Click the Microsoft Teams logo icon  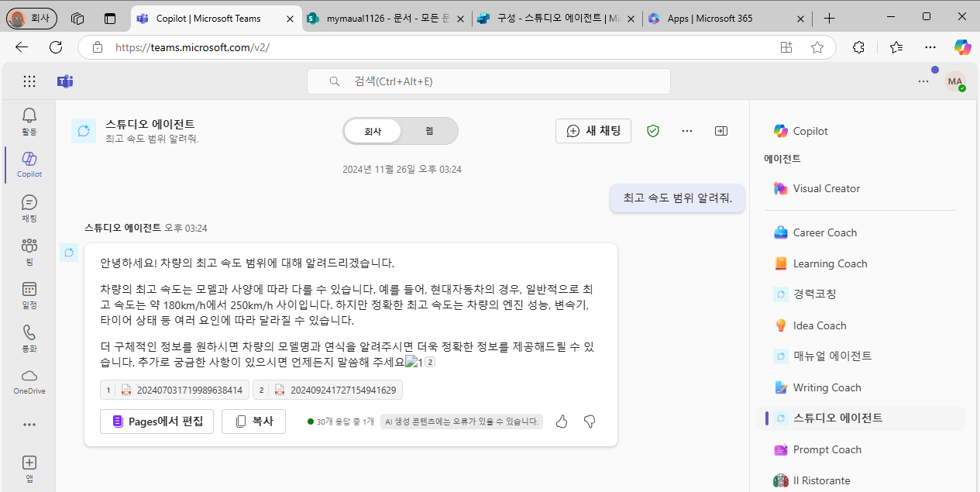tap(65, 81)
